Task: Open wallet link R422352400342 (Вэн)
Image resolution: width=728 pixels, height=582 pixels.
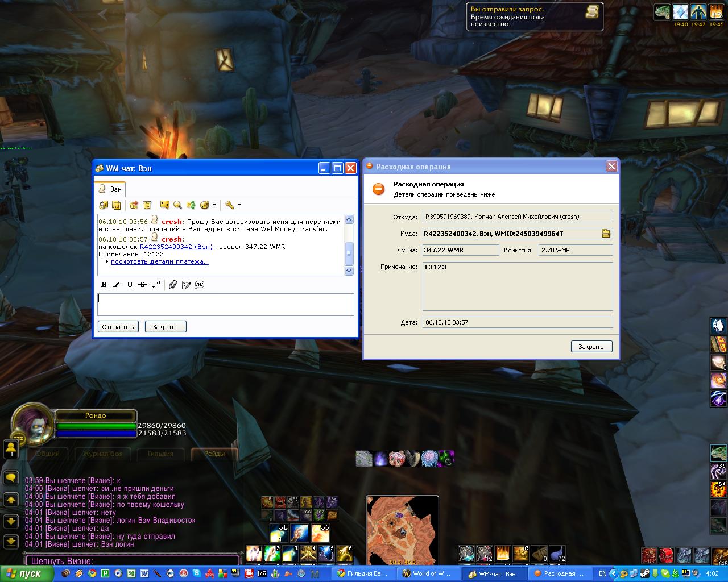Action: tap(176, 247)
